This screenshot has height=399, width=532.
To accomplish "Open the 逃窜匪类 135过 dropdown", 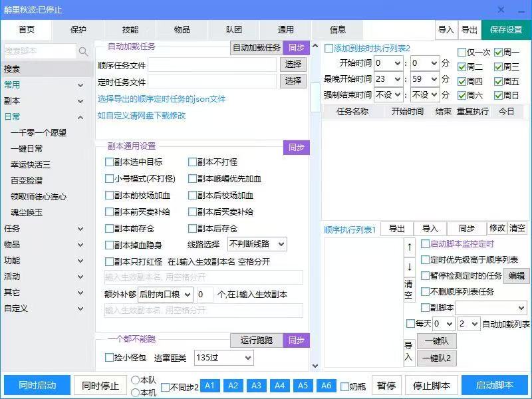I will (x=223, y=358).
